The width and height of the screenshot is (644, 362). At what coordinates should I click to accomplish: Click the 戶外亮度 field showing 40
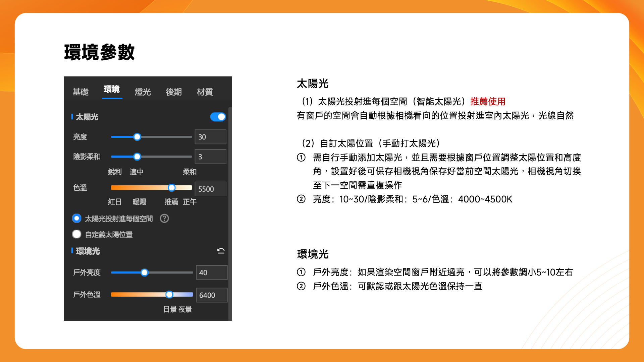(211, 273)
